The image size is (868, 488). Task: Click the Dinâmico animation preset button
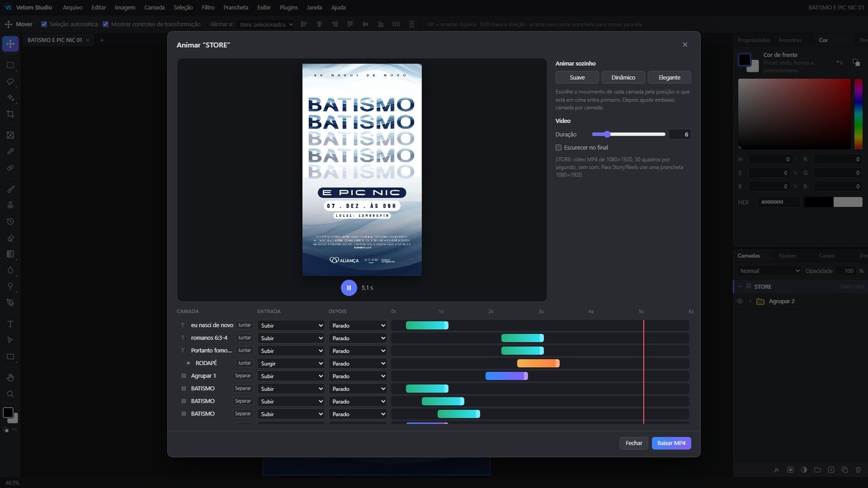coord(623,78)
